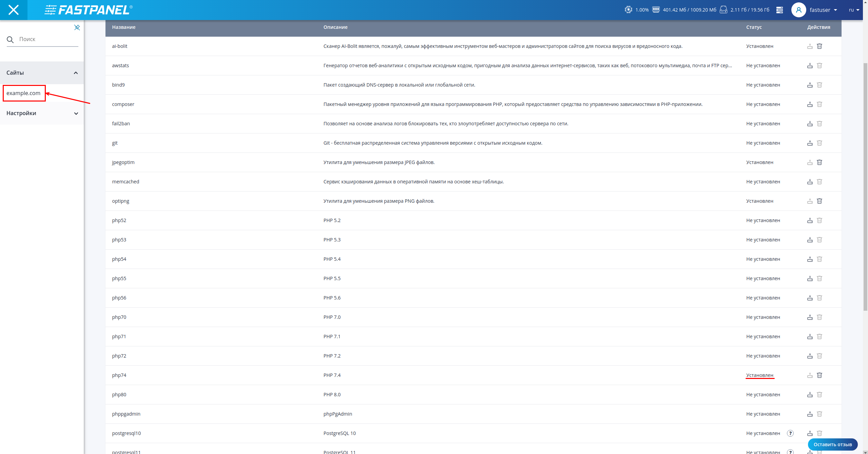
Task: Install php54 via its install icon
Action: pos(810,259)
